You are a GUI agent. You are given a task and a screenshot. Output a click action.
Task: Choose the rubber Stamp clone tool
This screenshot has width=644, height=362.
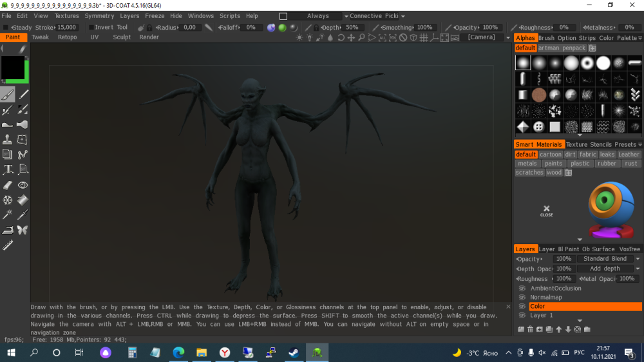tap(7, 139)
